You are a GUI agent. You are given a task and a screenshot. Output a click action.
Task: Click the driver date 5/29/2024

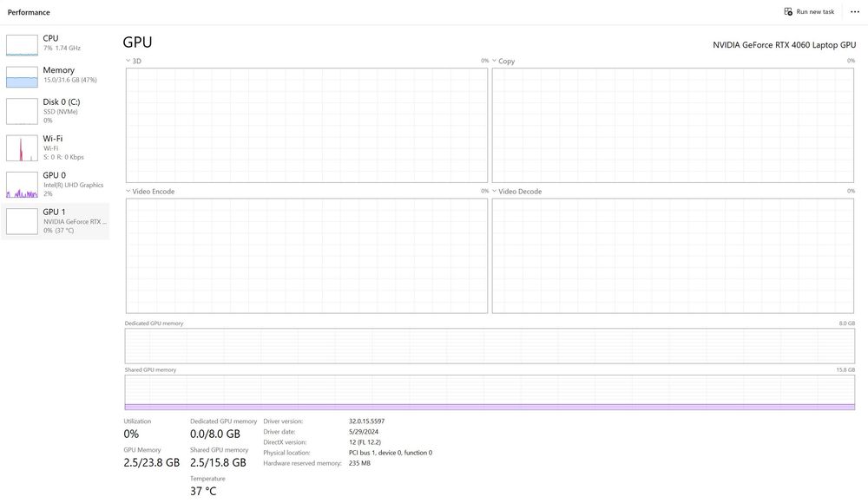click(x=364, y=432)
